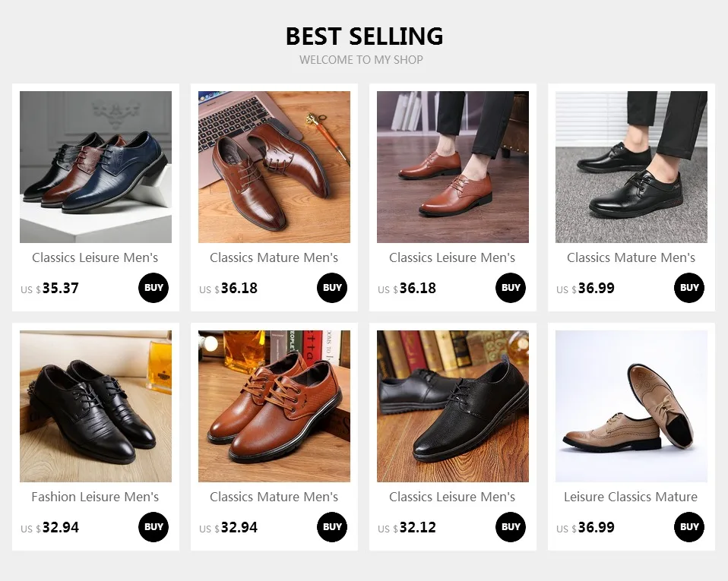The height and width of the screenshot is (581, 728).
Task: Select photo of black shoes on gray carpet
Action: (x=631, y=167)
